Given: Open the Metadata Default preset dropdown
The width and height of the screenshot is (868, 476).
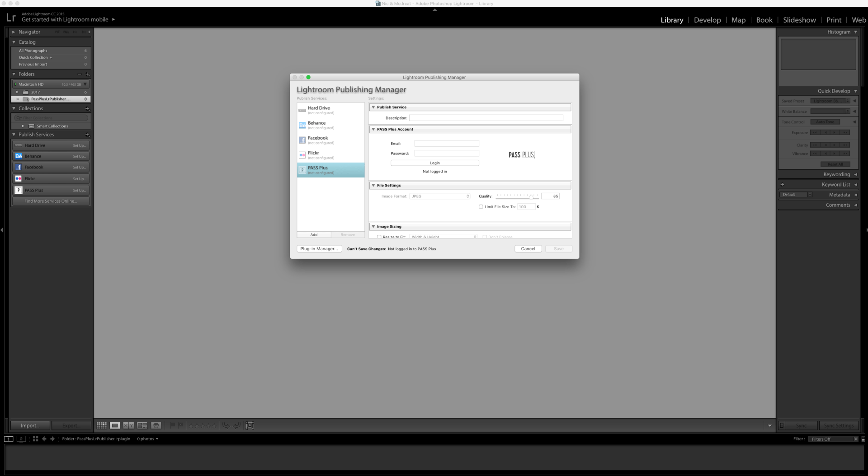Looking at the screenshot, I should click(x=796, y=195).
